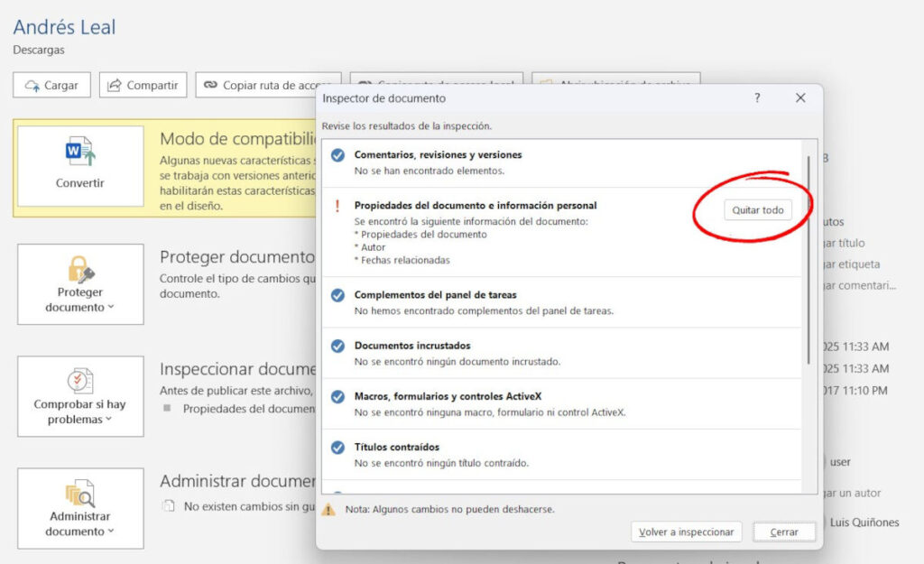Viewport: 924px width, 564px height.
Task: Click the share icon next to Compartir
Action: pos(113,85)
